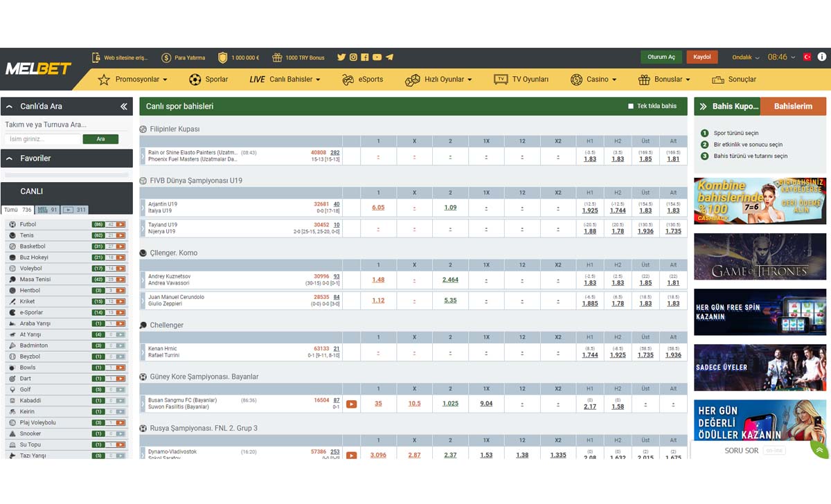Go to eSports menu item
This screenshot has height=504, width=831.
[x=362, y=80]
